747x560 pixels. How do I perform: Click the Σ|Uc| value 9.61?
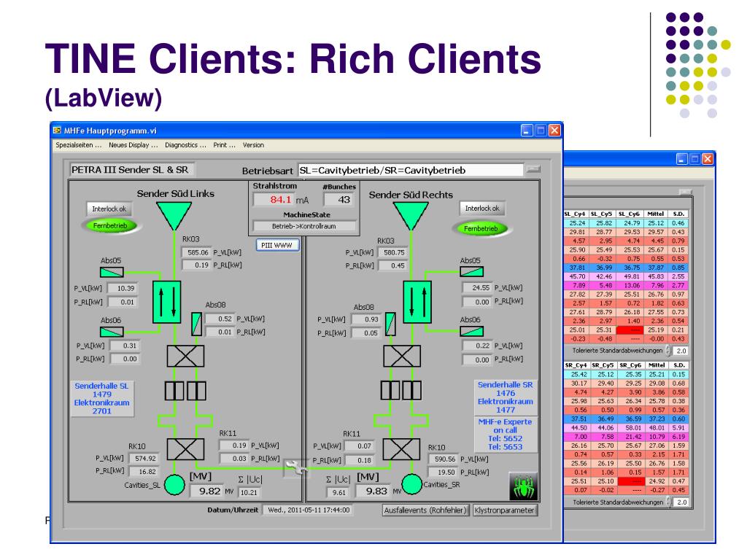tap(338, 492)
